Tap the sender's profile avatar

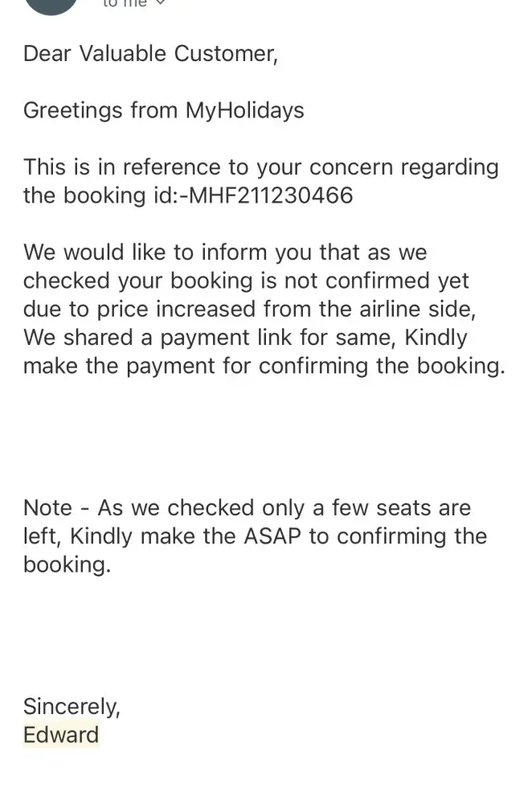tap(51, 5)
